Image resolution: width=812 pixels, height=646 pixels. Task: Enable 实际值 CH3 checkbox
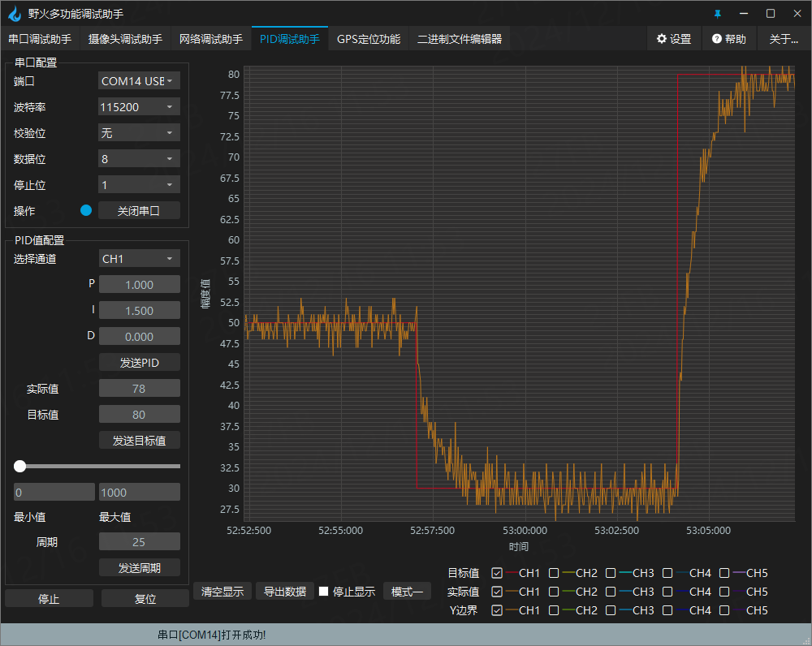[611, 591]
